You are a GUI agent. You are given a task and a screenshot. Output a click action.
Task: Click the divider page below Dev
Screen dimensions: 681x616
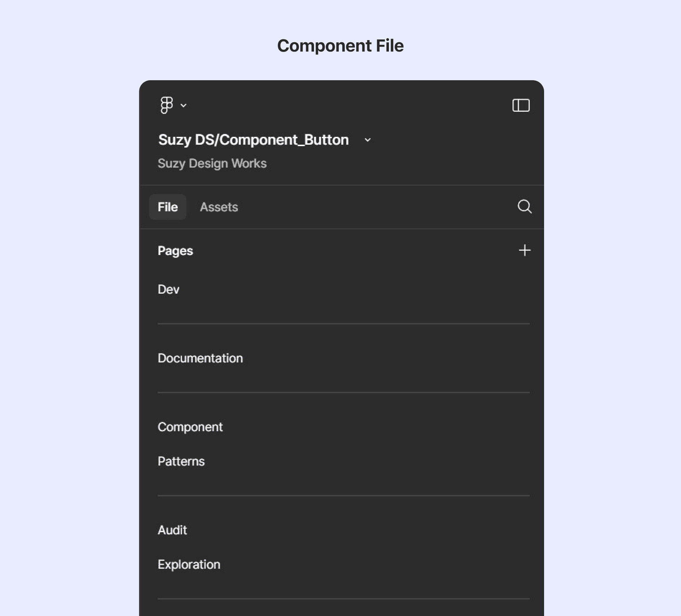(344, 324)
